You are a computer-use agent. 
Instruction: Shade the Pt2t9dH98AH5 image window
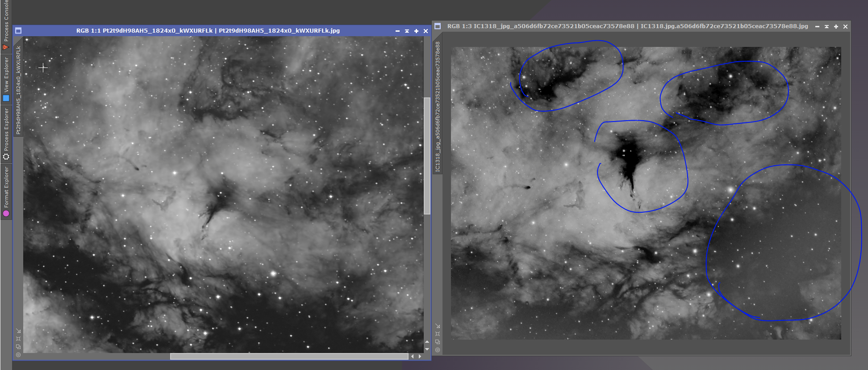click(407, 31)
